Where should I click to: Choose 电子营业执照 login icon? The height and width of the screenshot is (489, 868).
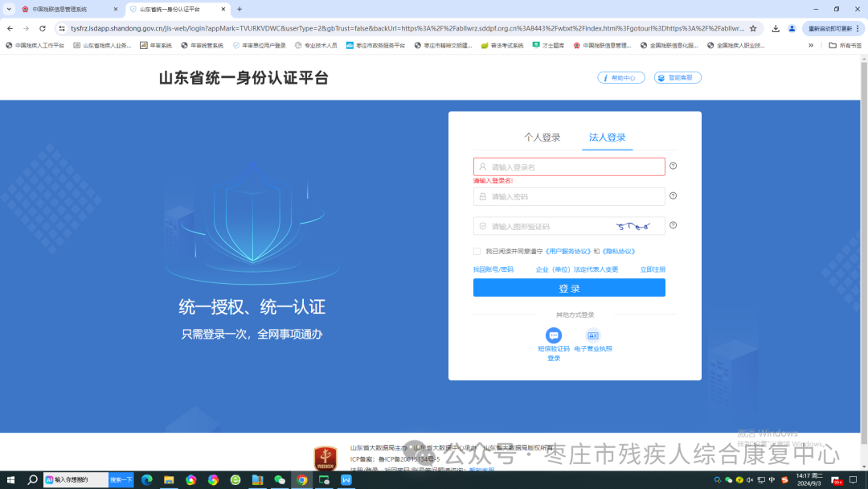[x=593, y=335]
